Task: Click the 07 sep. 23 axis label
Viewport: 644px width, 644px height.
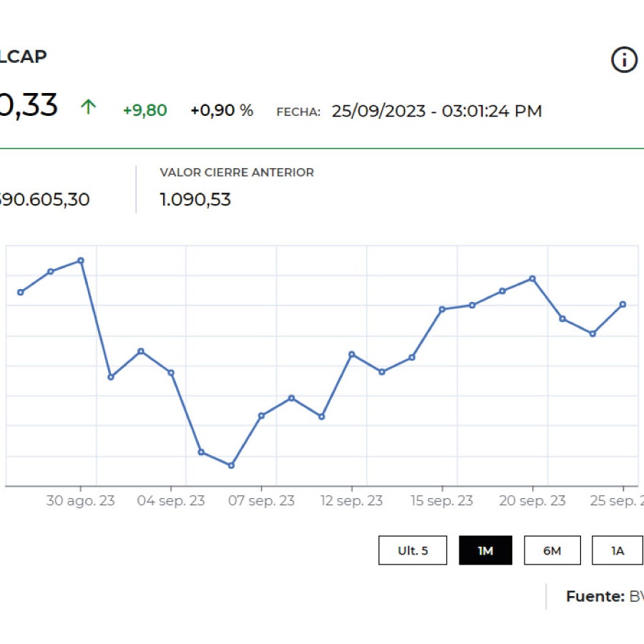Action: coord(261,501)
